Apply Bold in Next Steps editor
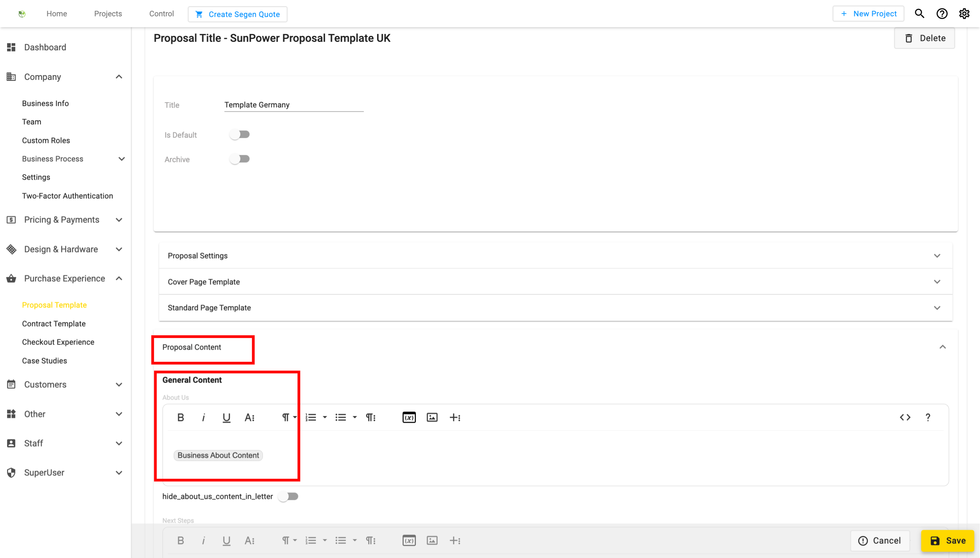 pyautogui.click(x=180, y=541)
